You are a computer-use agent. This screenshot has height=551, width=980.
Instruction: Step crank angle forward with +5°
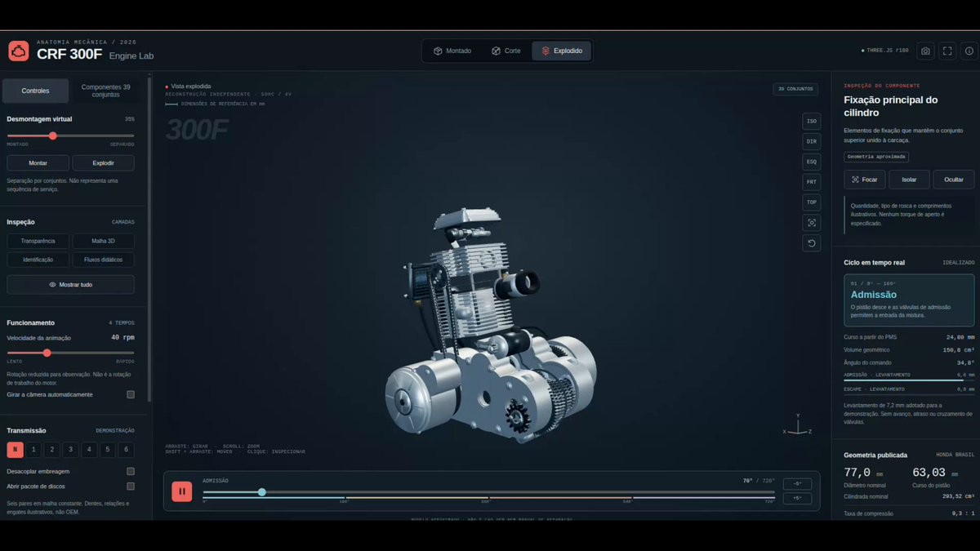[x=797, y=499]
